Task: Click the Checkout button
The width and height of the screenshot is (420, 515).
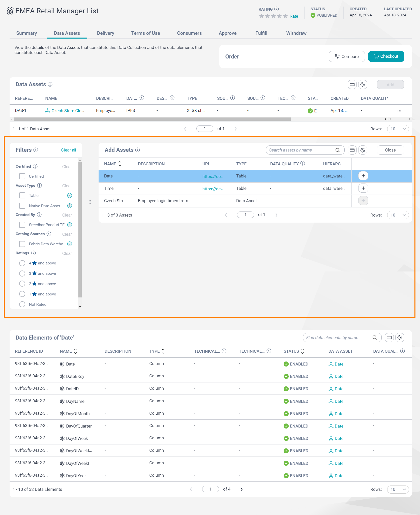Action: (x=386, y=56)
